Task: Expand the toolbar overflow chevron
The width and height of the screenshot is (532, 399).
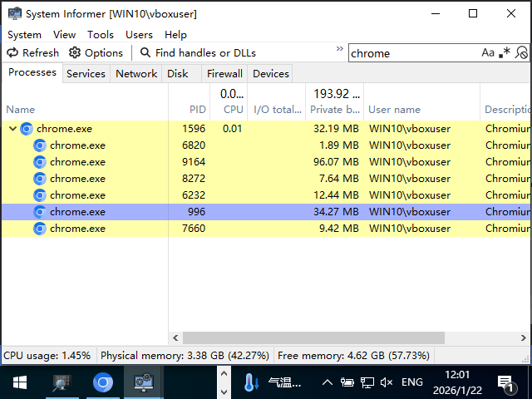Action: tap(339, 49)
